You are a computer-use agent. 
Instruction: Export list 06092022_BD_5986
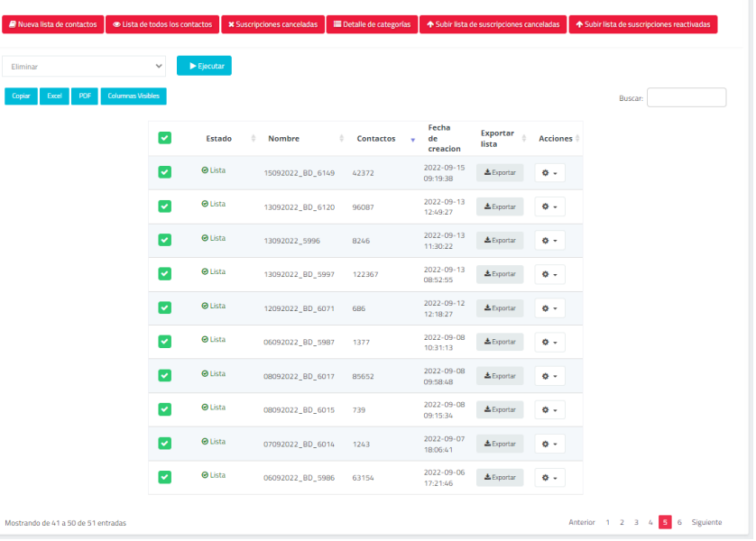[500, 477]
